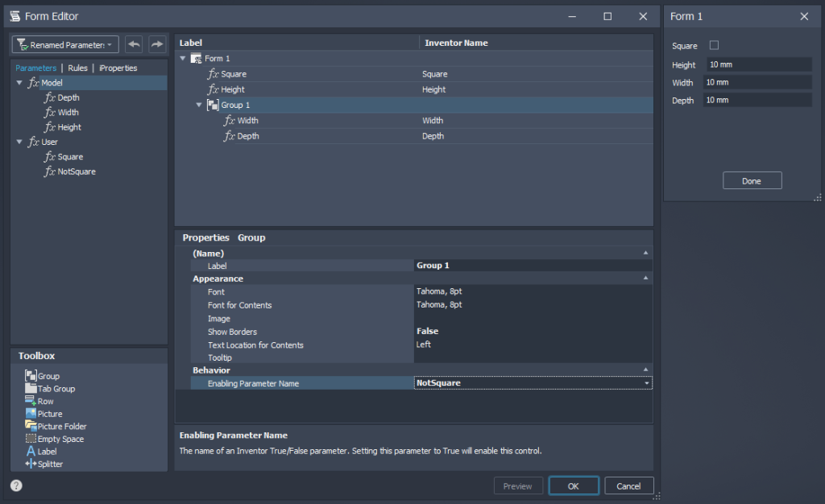Image resolution: width=825 pixels, height=504 pixels.
Task: Collapse the Group 1 tree node
Action: tap(199, 105)
